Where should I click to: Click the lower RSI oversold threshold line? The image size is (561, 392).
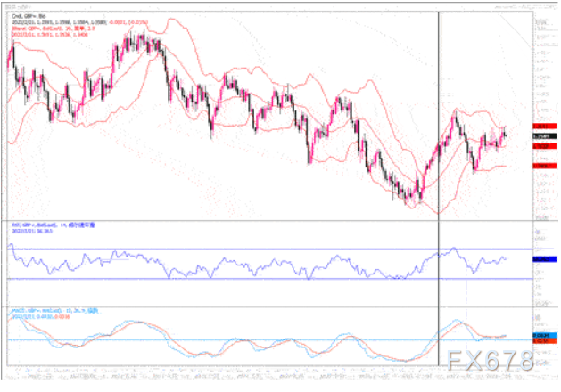pos(270,279)
